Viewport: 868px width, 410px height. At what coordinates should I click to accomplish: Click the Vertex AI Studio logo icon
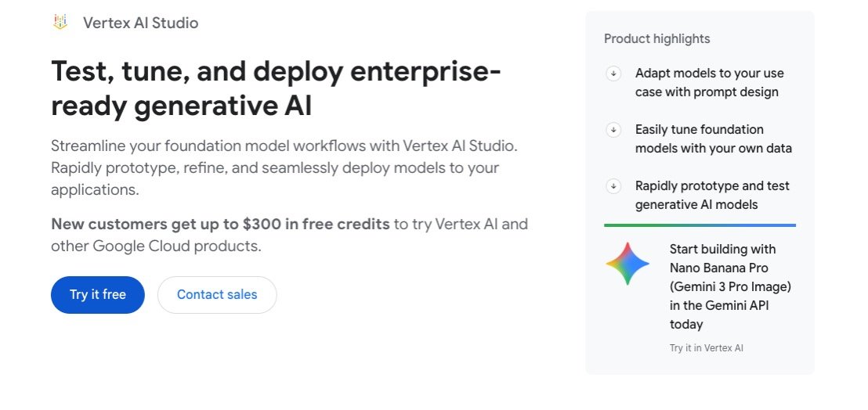pos(60,22)
